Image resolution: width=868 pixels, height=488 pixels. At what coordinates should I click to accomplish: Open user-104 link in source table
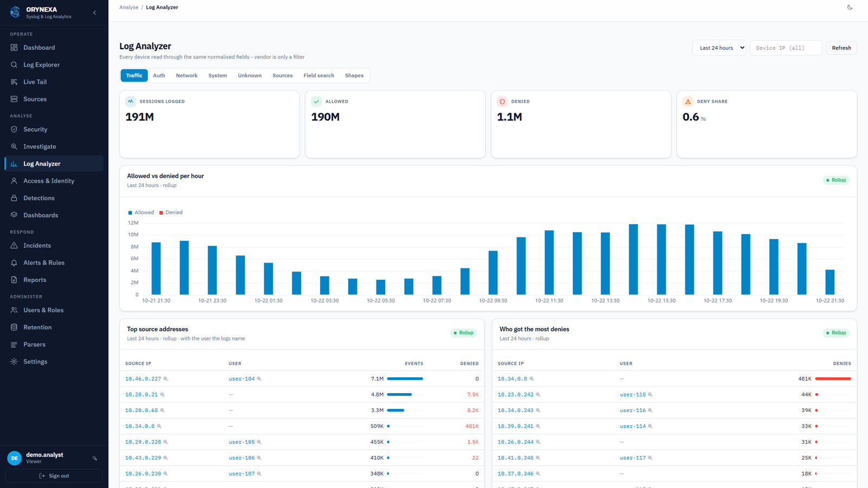(241, 379)
